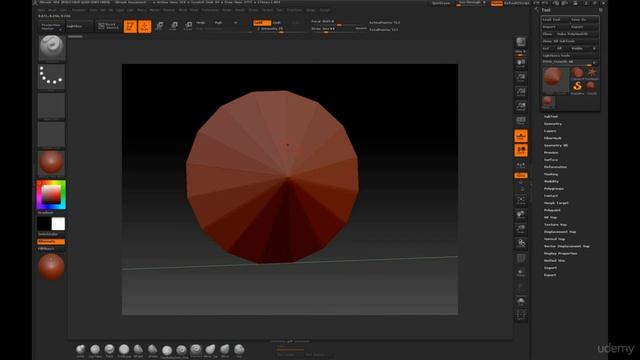Select the Scale transform icon on top shelf

(173, 26)
